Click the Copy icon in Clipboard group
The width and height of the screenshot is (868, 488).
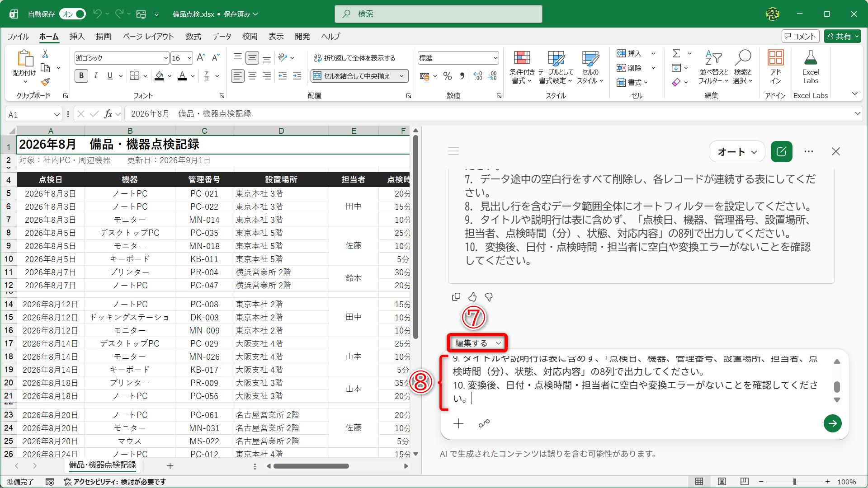point(45,68)
